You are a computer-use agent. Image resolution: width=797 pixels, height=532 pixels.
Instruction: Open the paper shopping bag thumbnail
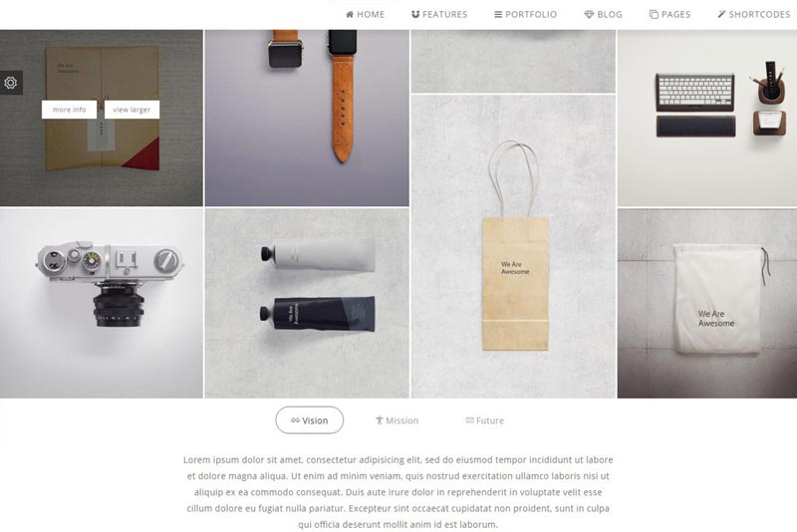(x=513, y=246)
